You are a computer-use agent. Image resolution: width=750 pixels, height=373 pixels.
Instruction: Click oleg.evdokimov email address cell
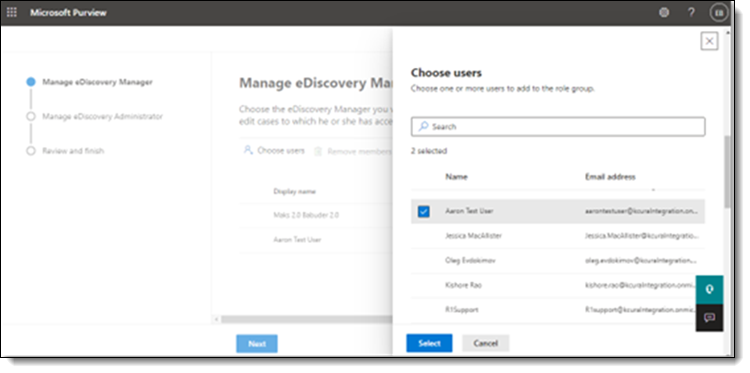[x=641, y=261]
